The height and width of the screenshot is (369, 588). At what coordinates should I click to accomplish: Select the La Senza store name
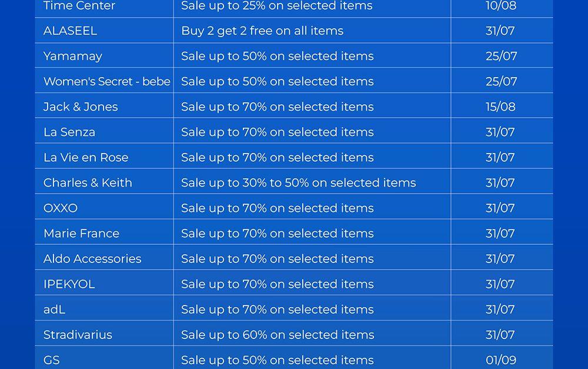(69, 132)
